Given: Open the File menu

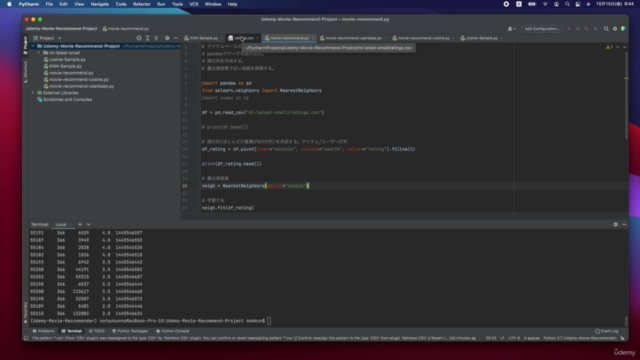Looking at the screenshot, I should 49,4.
